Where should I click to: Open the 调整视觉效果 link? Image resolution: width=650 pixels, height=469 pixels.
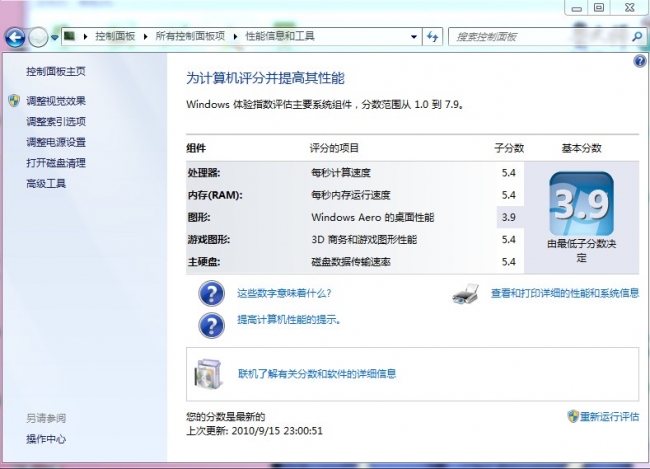pos(56,101)
